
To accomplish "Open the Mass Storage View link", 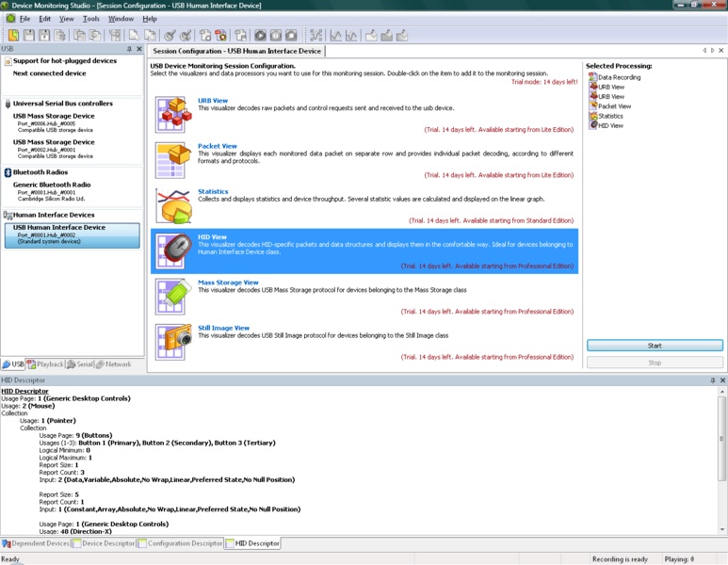I will coord(228,282).
